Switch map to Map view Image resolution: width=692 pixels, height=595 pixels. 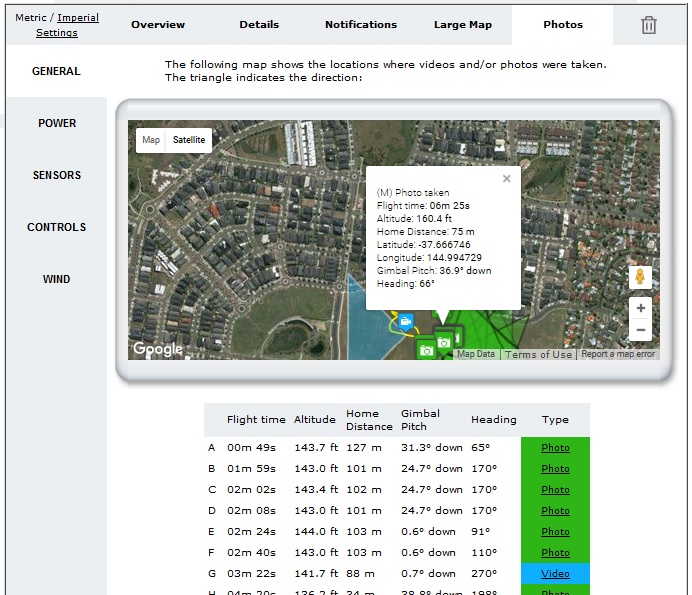click(150, 140)
